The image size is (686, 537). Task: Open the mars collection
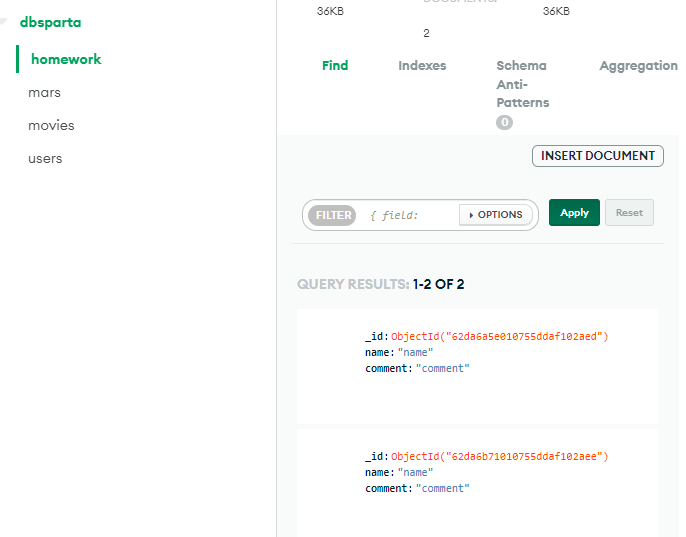click(44, 93)
